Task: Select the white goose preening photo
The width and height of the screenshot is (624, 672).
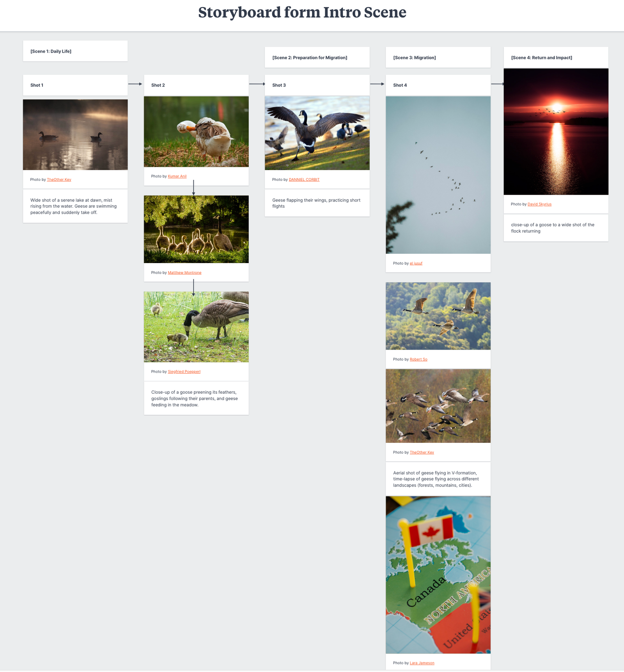Action: pos(196,132)
